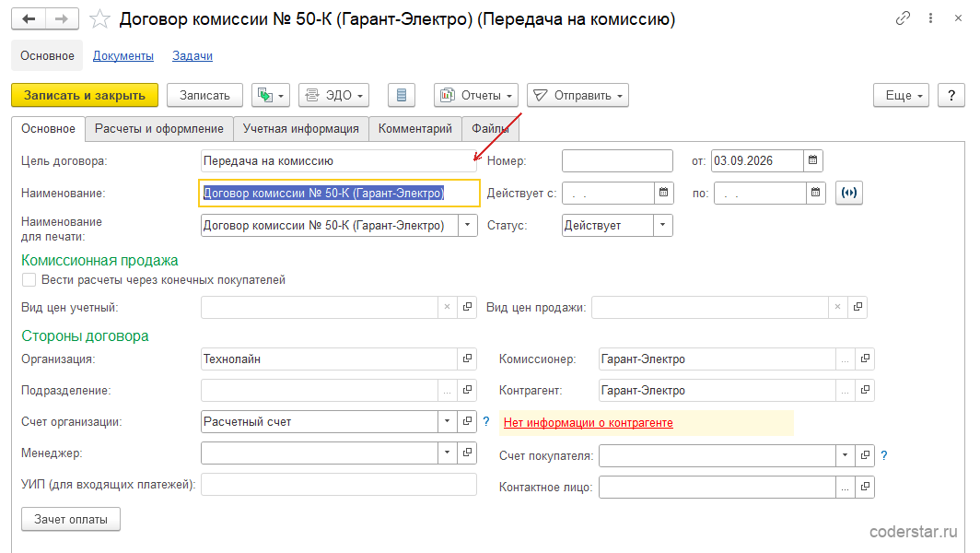The width and height of the screenshot is (980, 553).
Task: Clear the Вид цен учетный field
Action: point(447,307)
